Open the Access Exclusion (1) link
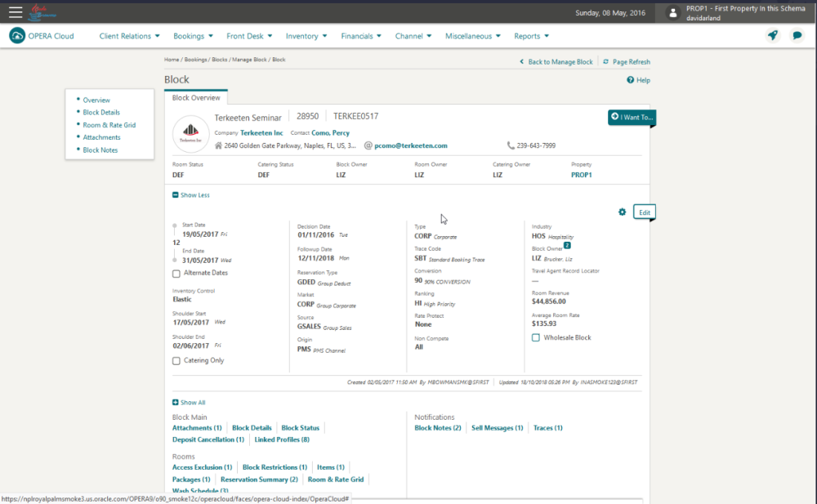 (202, 467)
